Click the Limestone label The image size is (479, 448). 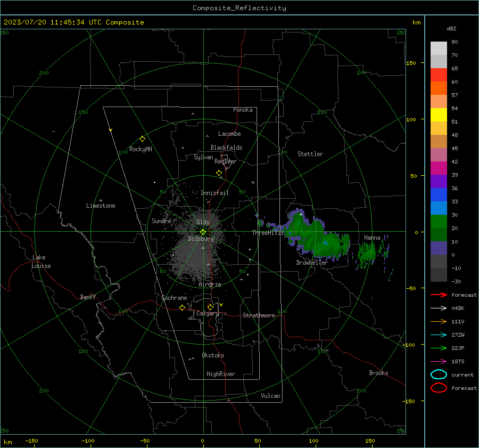pos(101,206)
